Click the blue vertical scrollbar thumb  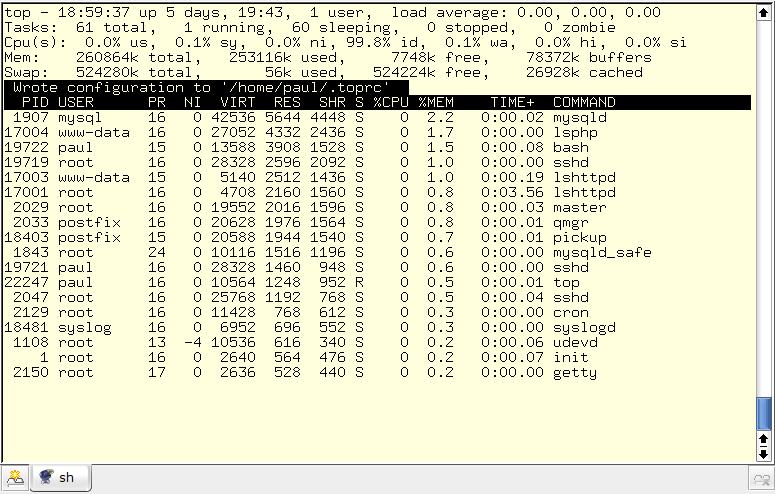click(764, 413)
